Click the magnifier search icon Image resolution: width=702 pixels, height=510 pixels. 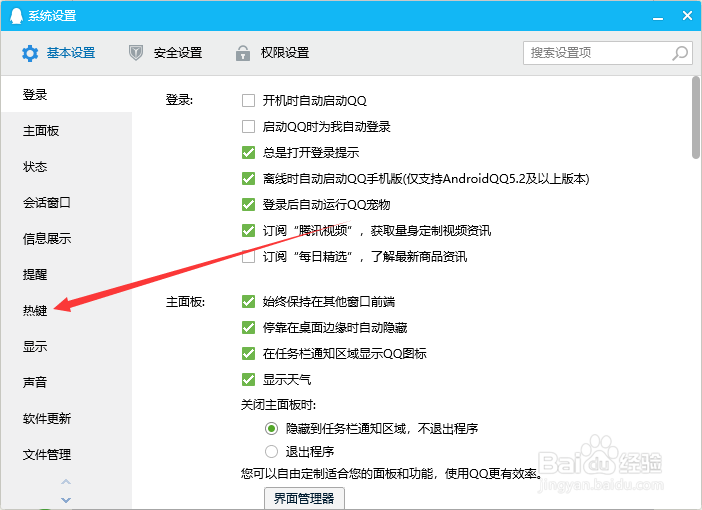[680, 53]
